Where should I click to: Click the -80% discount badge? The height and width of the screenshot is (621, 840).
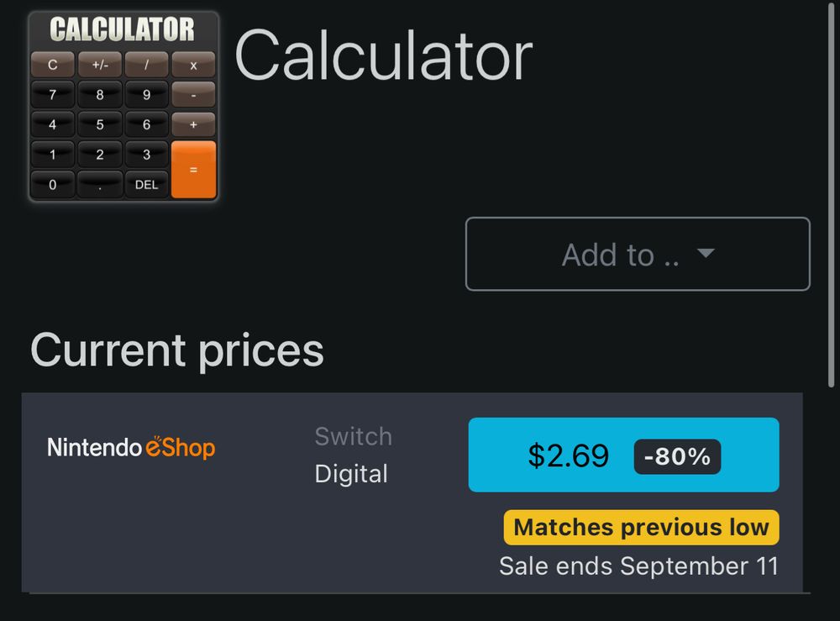(x=677, y=456)
